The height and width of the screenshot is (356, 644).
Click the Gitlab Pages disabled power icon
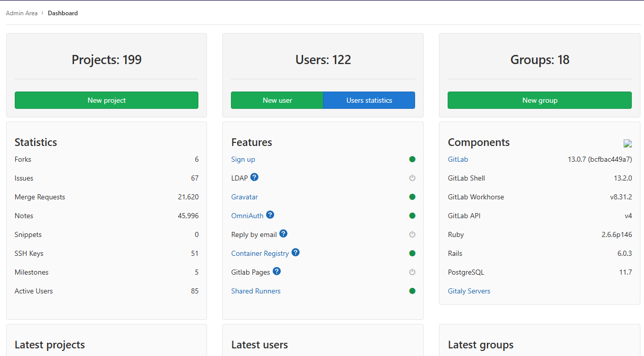tap(413, 272)
